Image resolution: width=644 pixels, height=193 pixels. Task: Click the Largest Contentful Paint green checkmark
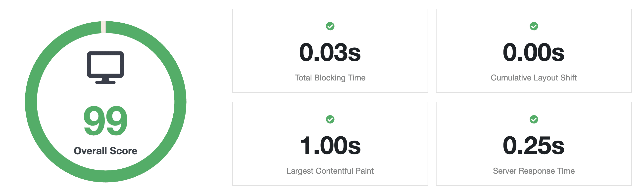pyautogui.click(x=330, y=119)
